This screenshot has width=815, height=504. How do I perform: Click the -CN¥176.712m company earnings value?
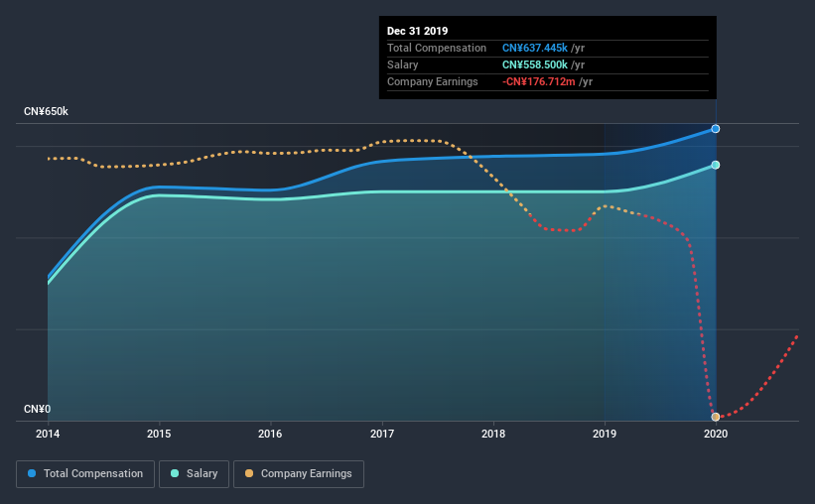click(x=538, y=81)
